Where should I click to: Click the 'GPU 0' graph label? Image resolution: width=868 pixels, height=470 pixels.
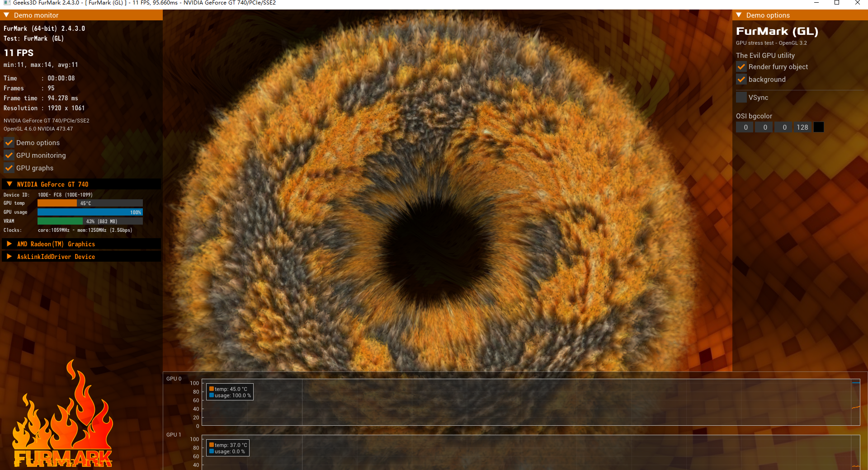click(x=174, y=379)
